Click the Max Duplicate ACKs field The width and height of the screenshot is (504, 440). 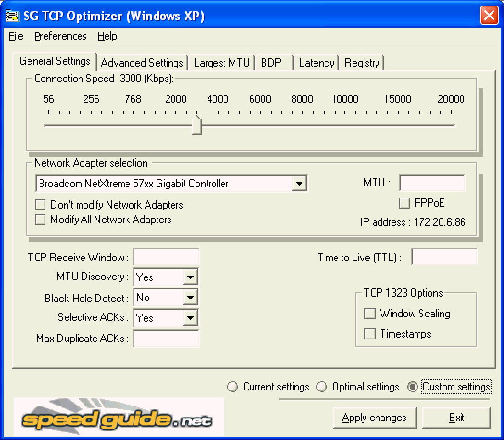click(166, 338)
